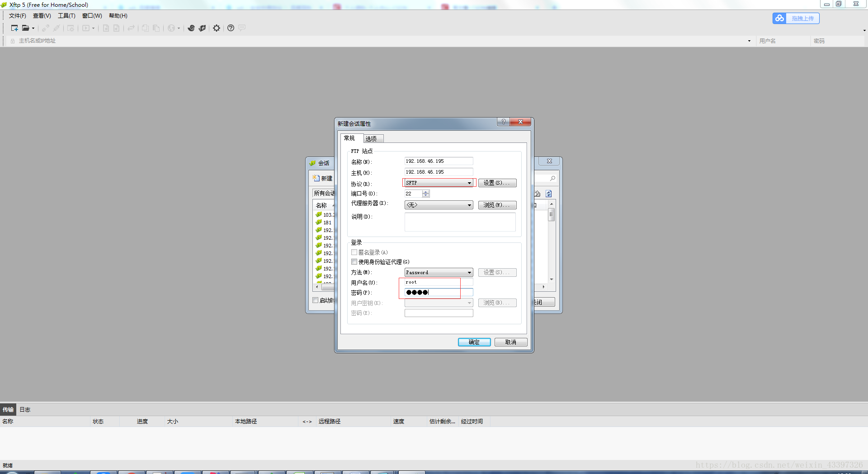Click the 大小 column header in transfer panel

(198, 422)
